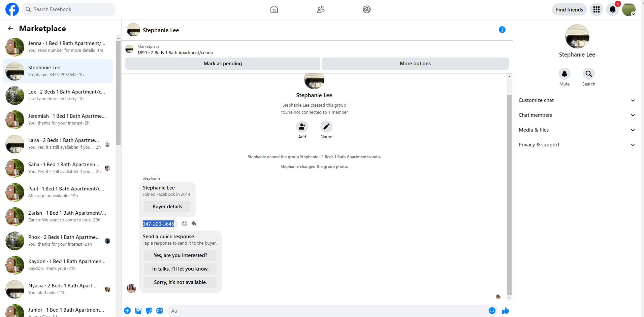
Task: Open Jenna's 1 Bed 1 Bath conversation
Action: (58, 47)
